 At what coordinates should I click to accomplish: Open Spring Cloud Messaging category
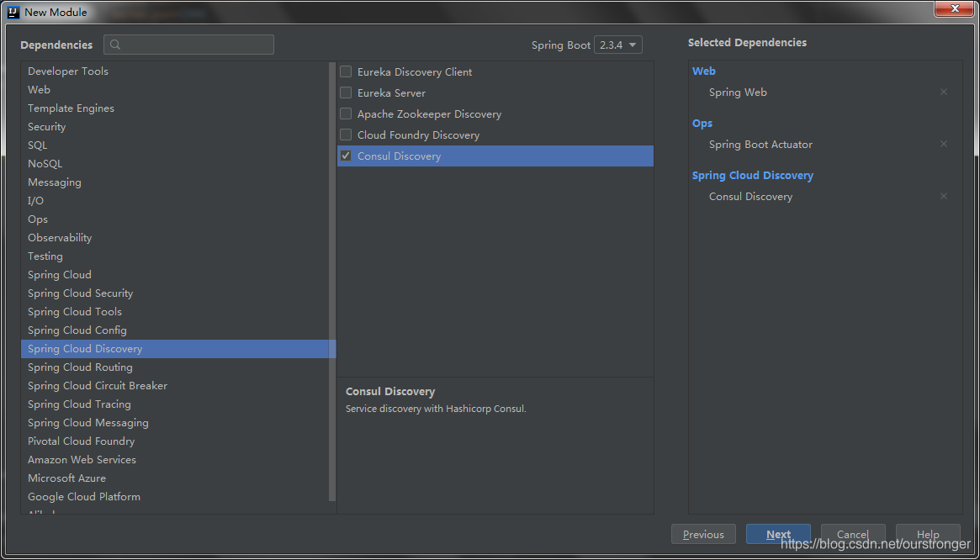tap(175, 422)
